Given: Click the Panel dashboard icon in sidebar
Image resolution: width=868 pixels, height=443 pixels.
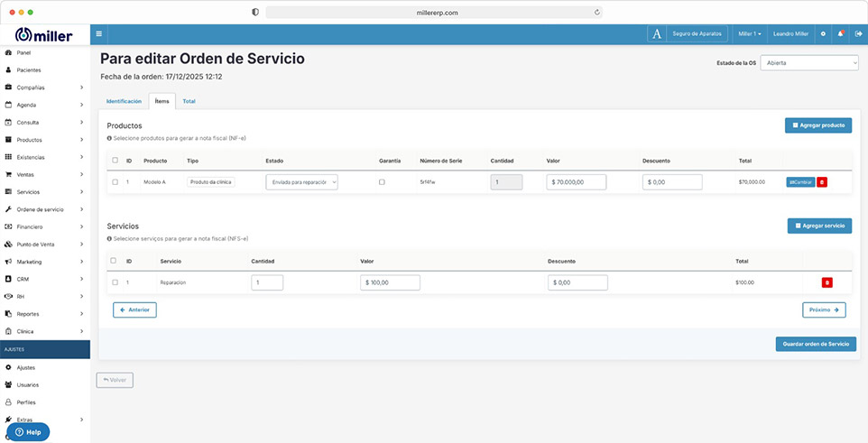Looking at the screenshot, I should [x=8, y=52].
